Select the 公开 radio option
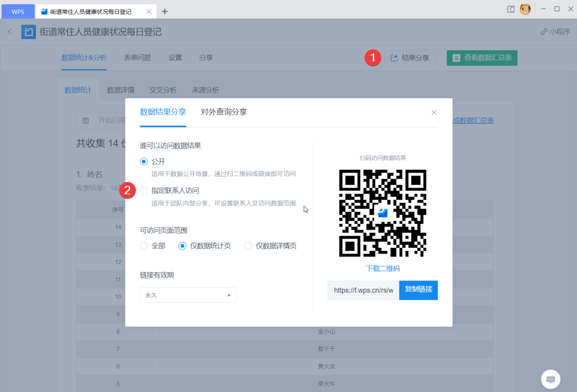The height and width of the screenshot is (392, 577). click(144, 161)
